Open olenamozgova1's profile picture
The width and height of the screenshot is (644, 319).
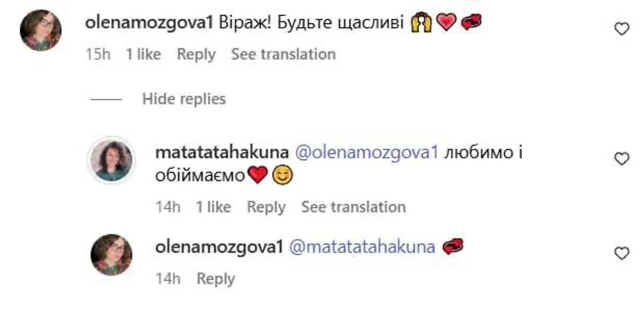(40, 28)
